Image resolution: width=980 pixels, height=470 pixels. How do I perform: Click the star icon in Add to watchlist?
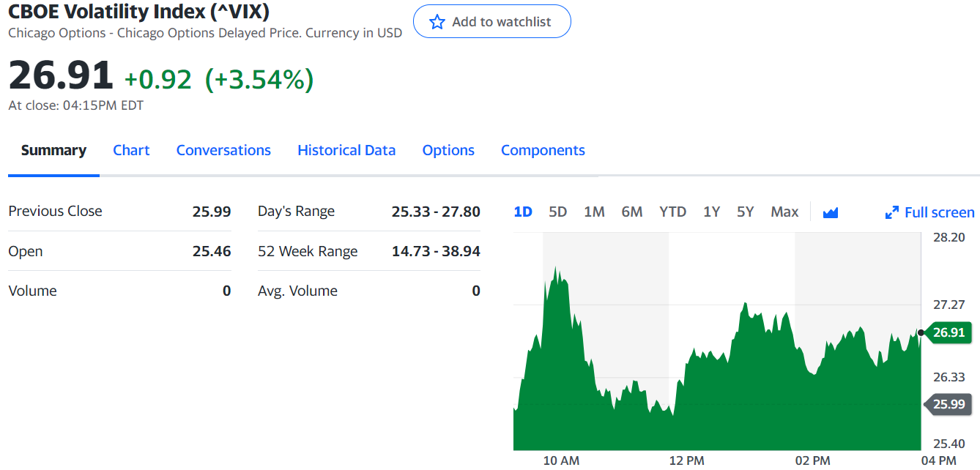pyautogui.click(x=437, y=22)
